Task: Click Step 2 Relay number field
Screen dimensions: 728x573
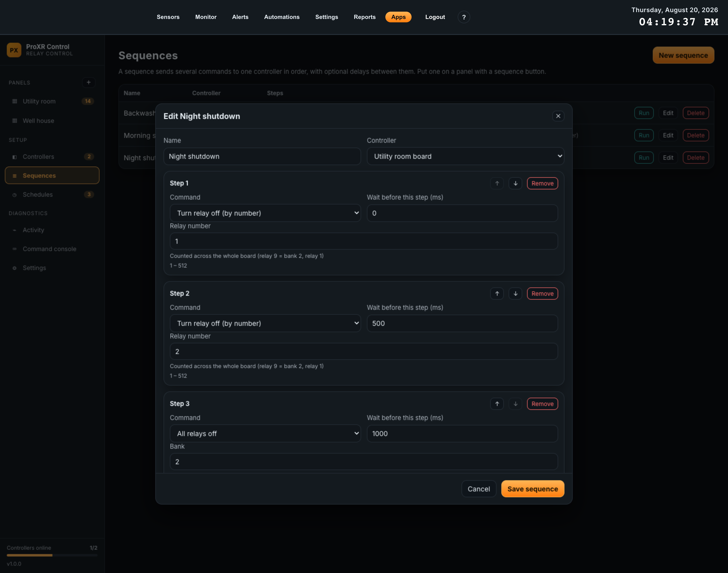Action: click(x=364, y=352)
